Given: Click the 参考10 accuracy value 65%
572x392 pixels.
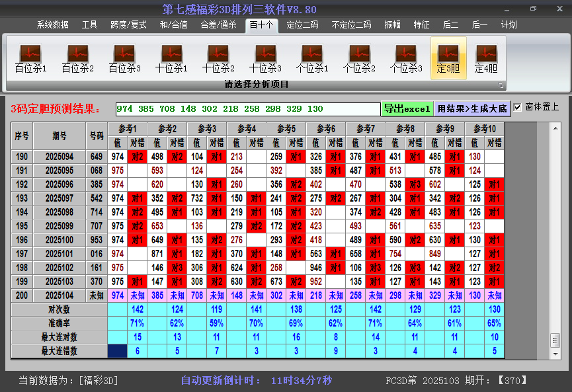Looking at the screenshot, I should point(495,323).
